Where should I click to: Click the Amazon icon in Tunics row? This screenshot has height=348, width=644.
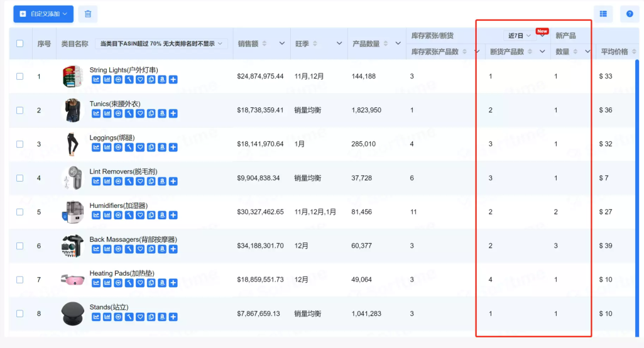pos(162,114)
